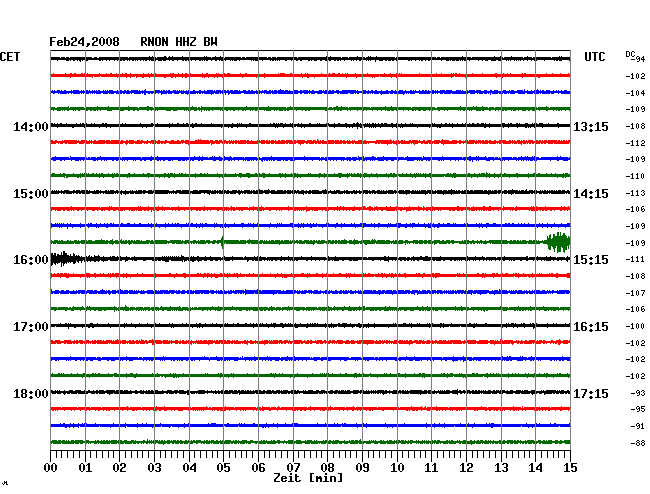650x494 pixels.
Task: Click the 06 minute axis label
Action: click(258, 468)
